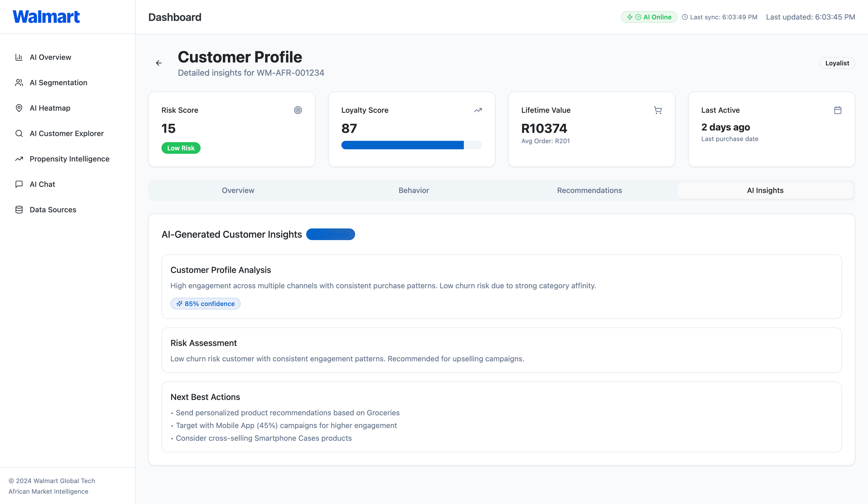Click African Market Intelligence footer text

point(48,491)
